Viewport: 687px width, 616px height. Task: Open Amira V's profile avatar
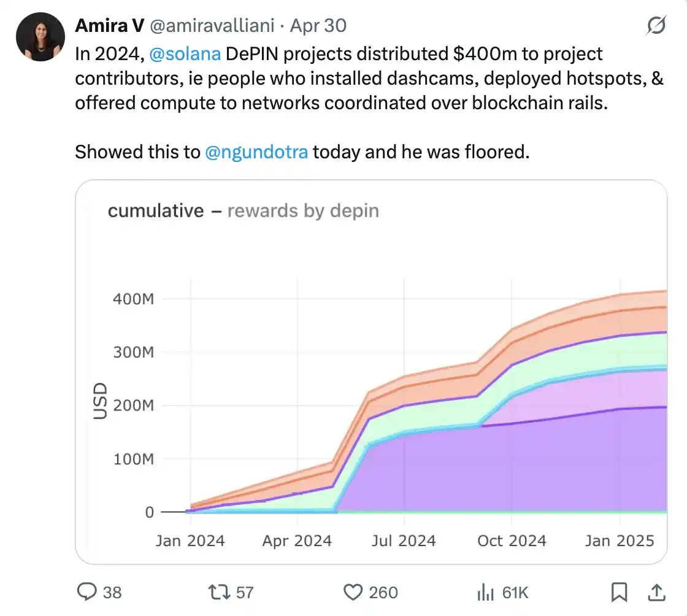tap(40, 37)
